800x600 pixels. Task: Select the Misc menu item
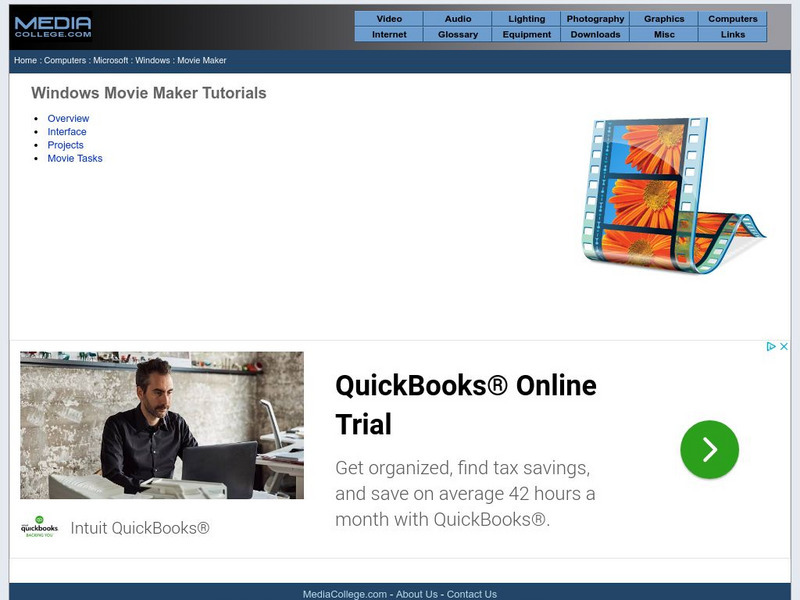[x=664, y=34]
